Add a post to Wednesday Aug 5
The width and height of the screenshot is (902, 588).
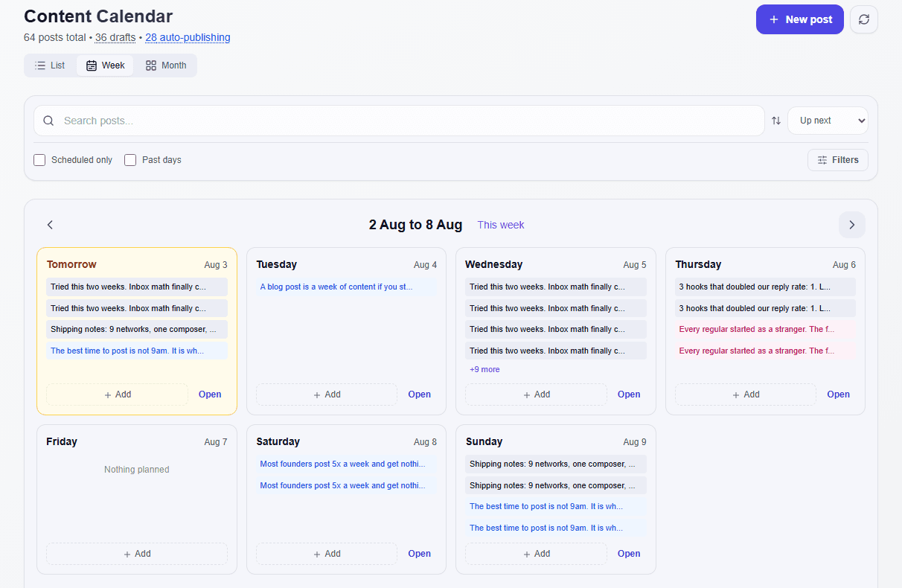pyautogui.click(x=536, y=394)
